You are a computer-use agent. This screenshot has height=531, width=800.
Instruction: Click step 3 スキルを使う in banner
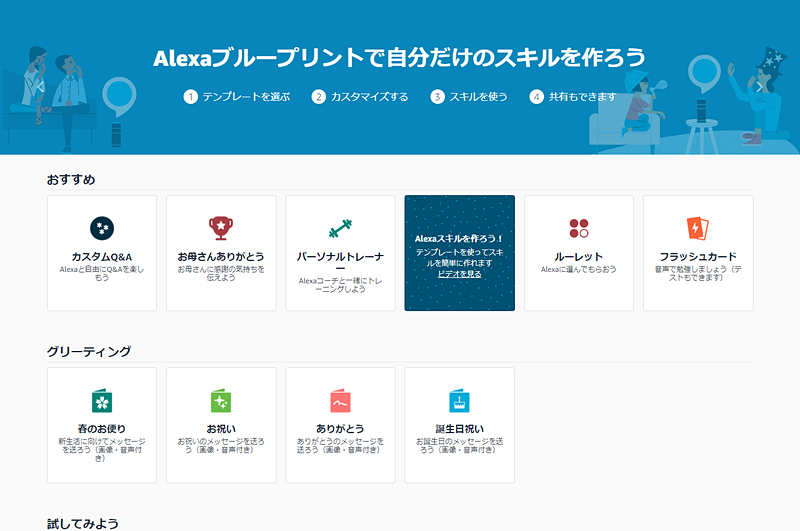469,96
